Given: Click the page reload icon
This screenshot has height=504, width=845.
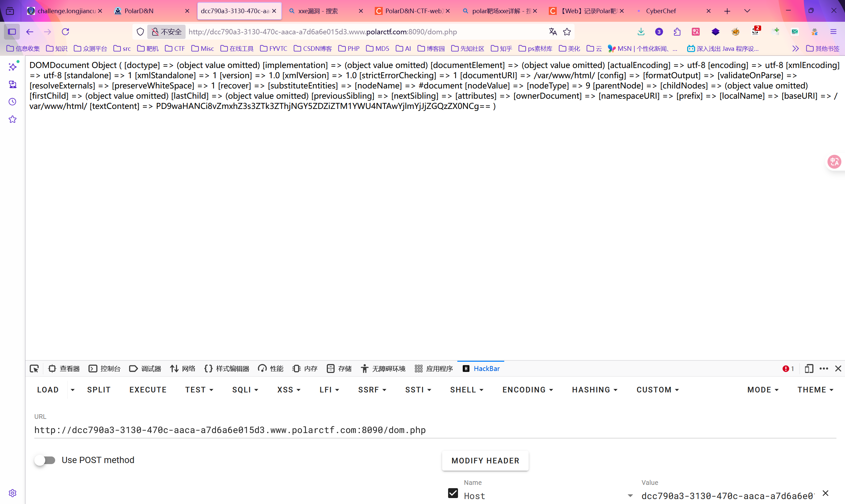Looking at the screenshot, I should click(66, 32).
